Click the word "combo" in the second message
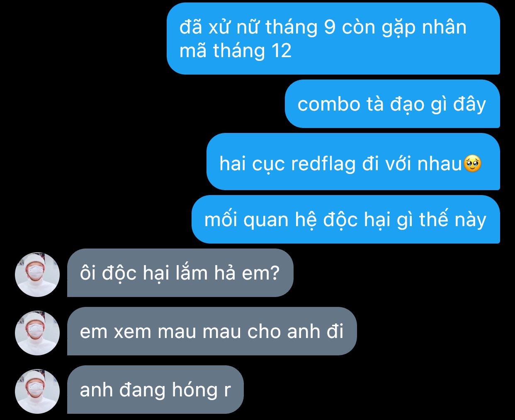The width and height of the screenshot is (515, 420). tap(329, 104)
